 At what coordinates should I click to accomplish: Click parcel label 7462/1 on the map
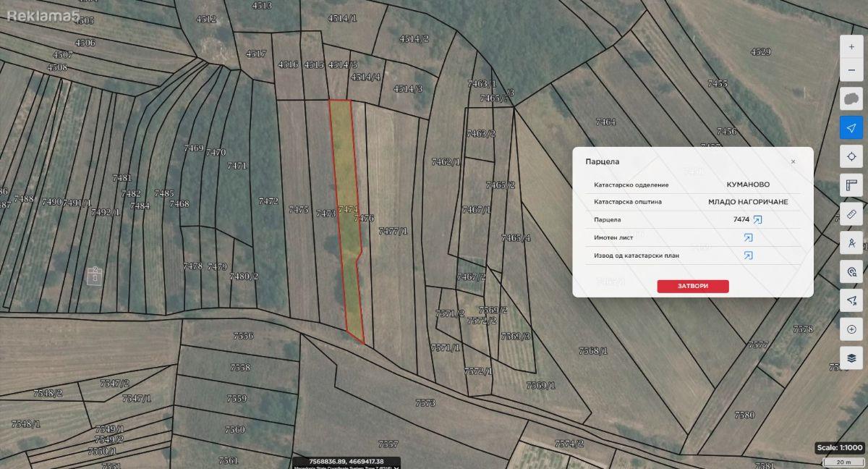tap(446, 161)
